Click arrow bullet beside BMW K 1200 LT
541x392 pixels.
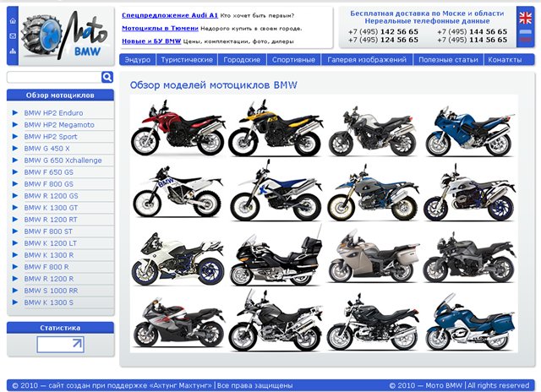[x=15, y=243]
